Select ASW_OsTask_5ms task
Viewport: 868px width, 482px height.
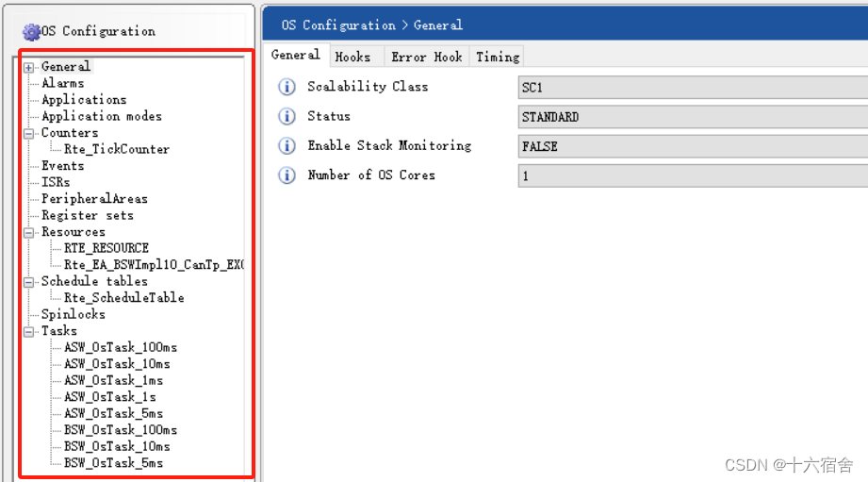tap(113, 414)
